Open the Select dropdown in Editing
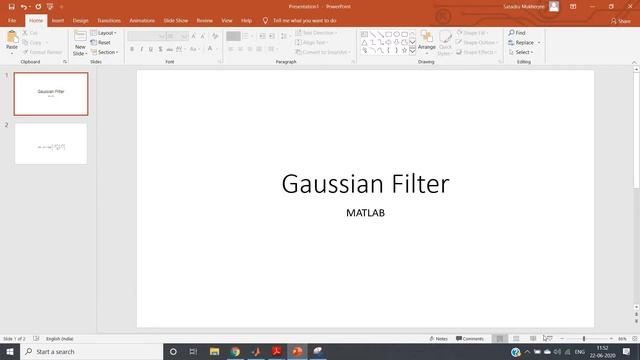 [521, 52]
